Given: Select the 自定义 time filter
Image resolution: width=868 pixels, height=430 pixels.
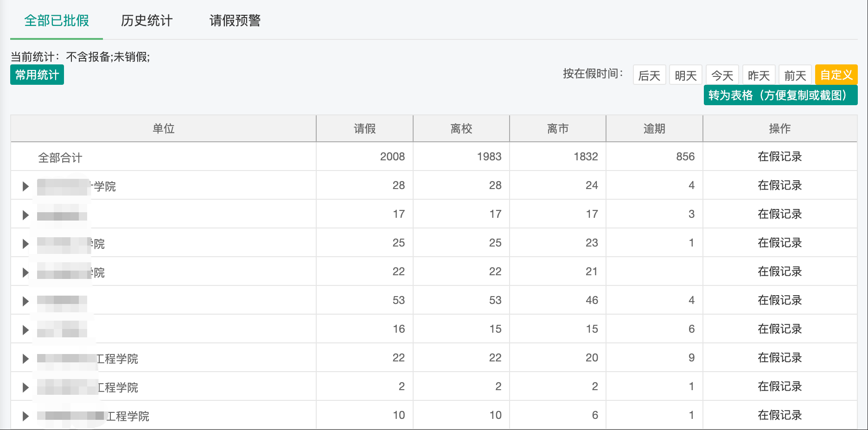Looking at the screenshot, I should pyautogui.click(x=836, y=75).
